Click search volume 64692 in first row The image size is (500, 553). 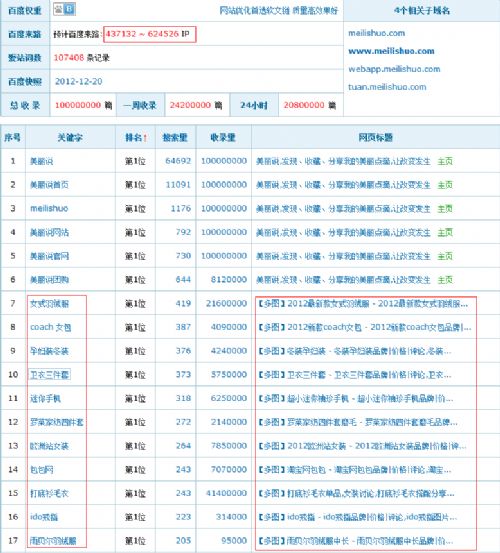[x=178, y=161]
